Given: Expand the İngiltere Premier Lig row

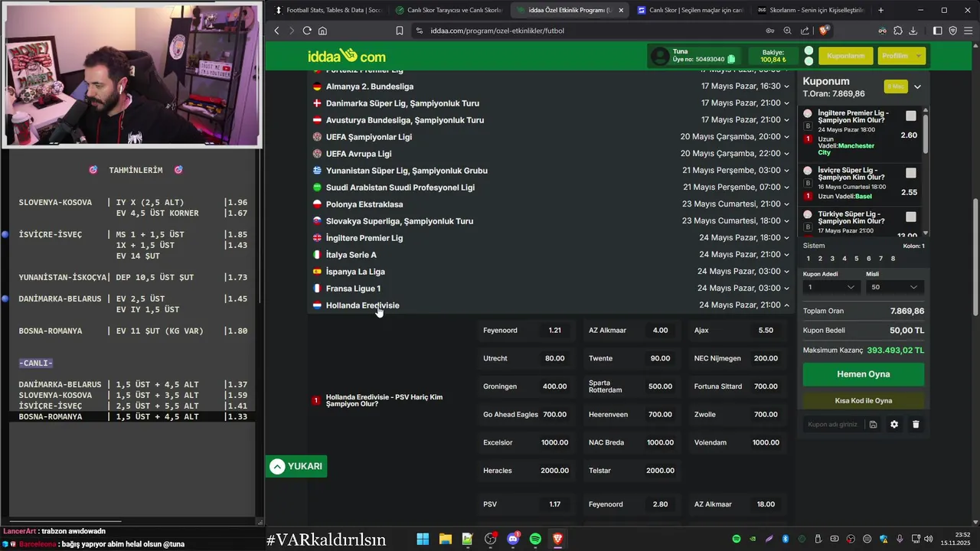Looking at the screenshot, I should [551, 238].
